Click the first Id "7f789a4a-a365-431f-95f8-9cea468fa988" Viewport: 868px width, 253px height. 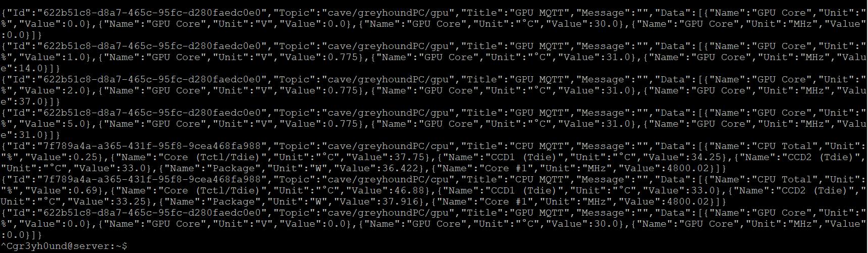point(152,146)
